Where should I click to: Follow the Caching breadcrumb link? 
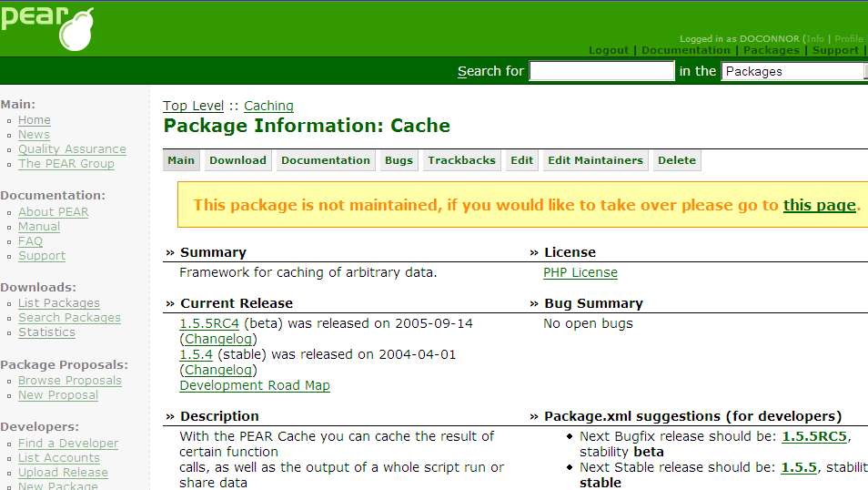(268, 106)
